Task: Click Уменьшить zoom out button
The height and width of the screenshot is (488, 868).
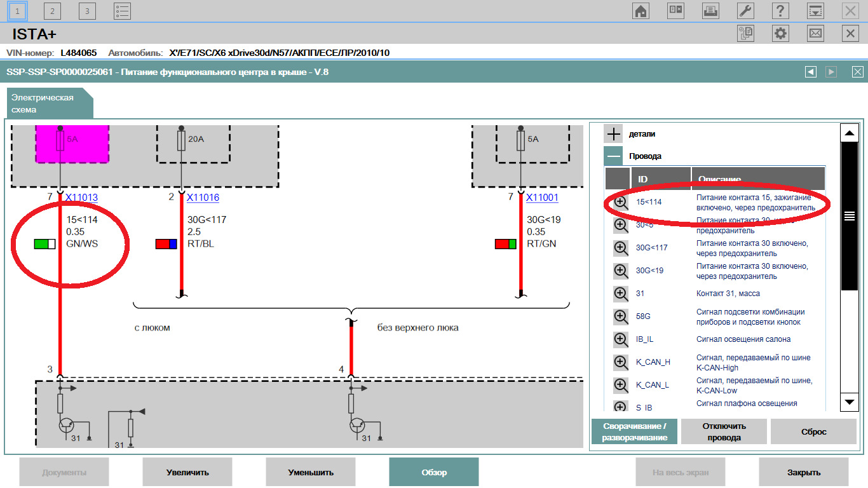Action: click(311, 472)
